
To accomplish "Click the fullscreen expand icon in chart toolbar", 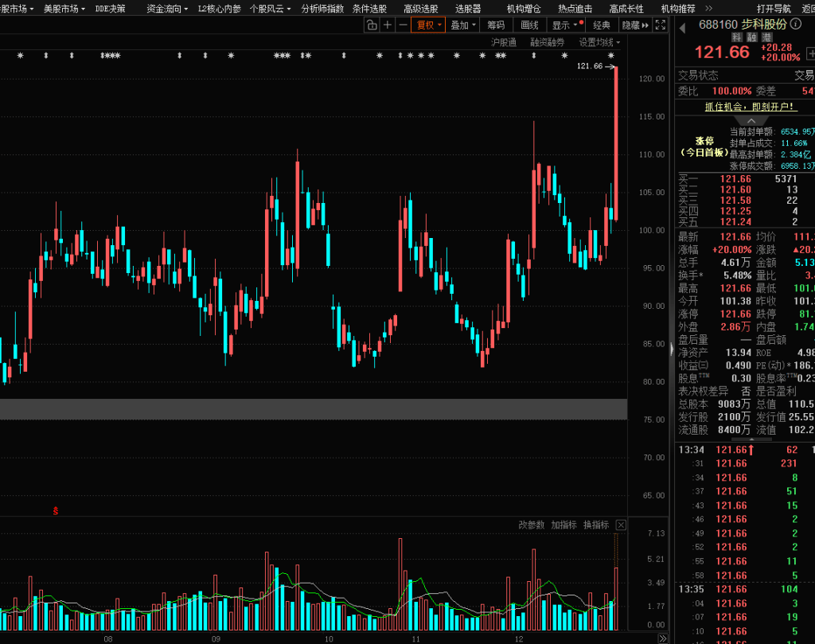I will point(662,25).
